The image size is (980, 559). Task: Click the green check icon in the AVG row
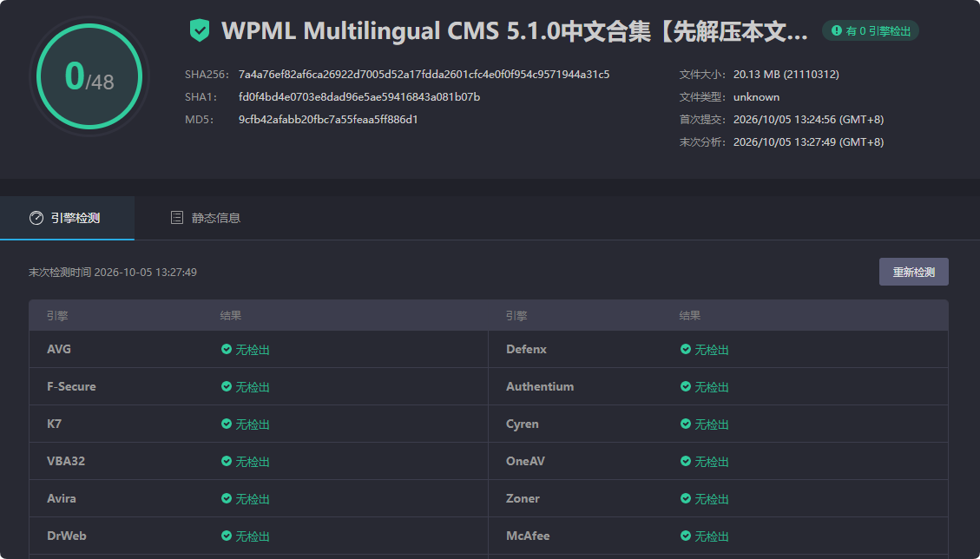point(227,349)
